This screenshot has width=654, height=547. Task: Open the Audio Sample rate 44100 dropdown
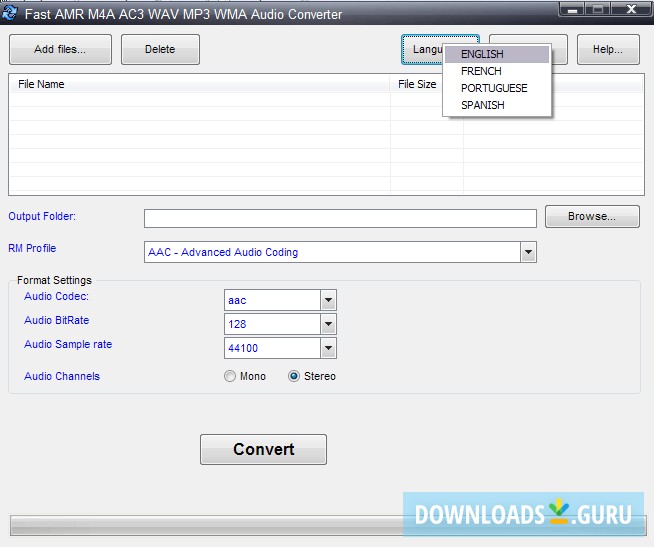328,348
